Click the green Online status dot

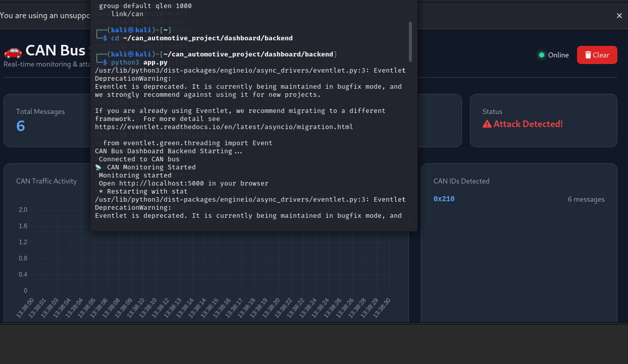click(542, 55)
